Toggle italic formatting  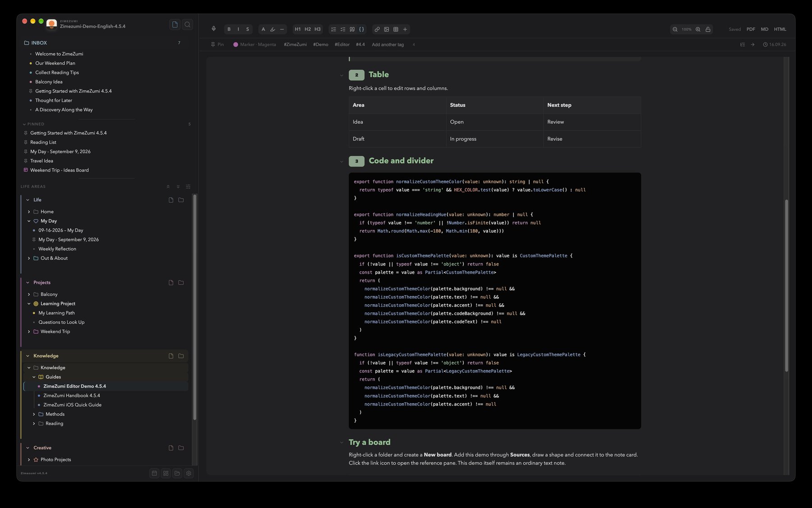tap(238, 29)
